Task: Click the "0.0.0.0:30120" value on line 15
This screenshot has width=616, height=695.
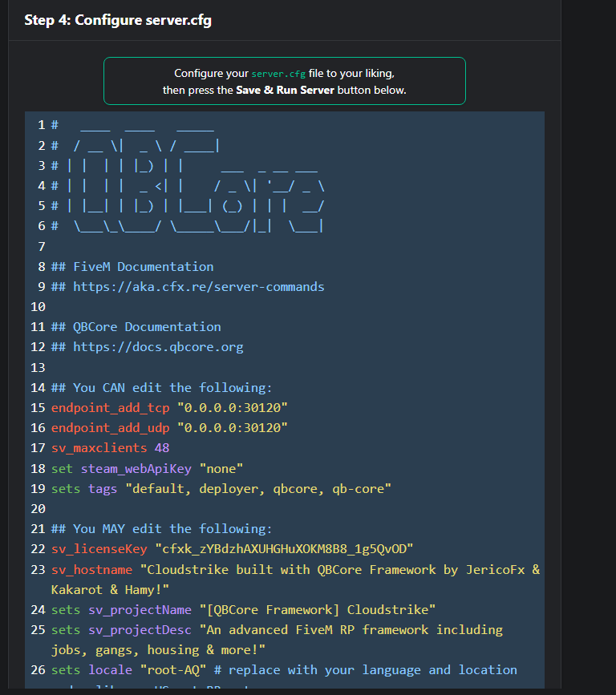Action: click(233, 408)
